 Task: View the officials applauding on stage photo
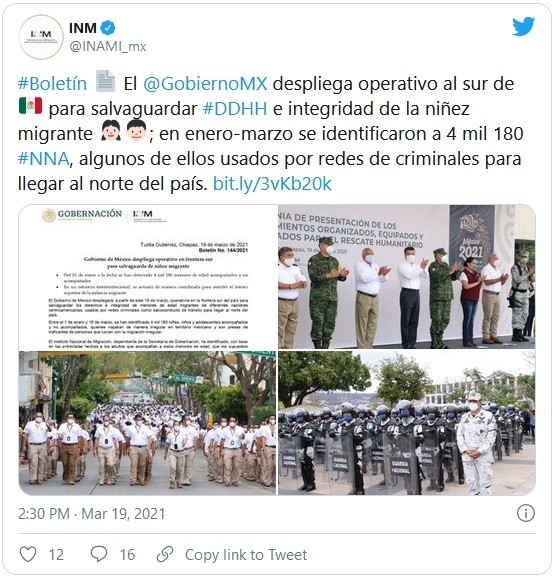click(407, 277)
